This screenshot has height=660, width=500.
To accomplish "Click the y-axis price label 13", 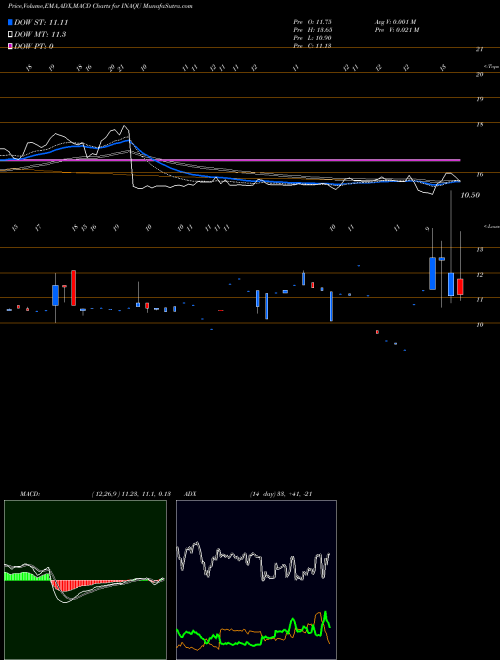I will [x=479, y=250].
